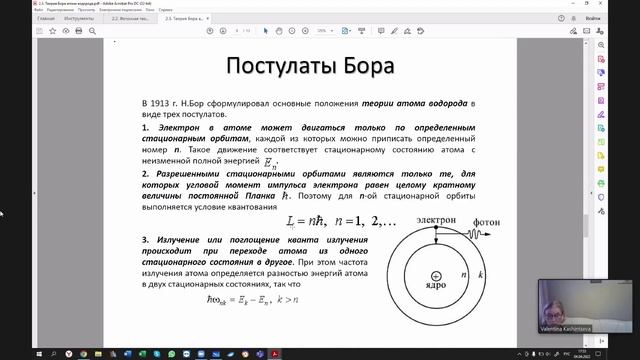Image resolution: width=640 pixels, height=360 pixels.
Task: Hide the right panel via edge arrow
Action: 592,193
